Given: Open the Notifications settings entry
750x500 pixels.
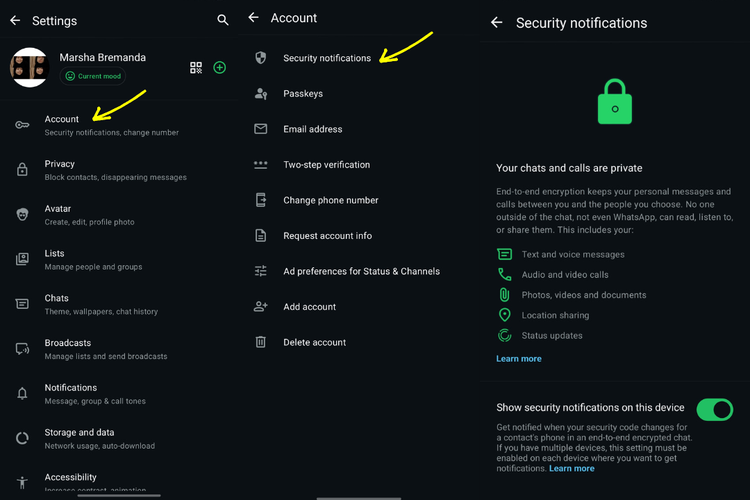Looking at the screenshot, I should coord(119,394).
